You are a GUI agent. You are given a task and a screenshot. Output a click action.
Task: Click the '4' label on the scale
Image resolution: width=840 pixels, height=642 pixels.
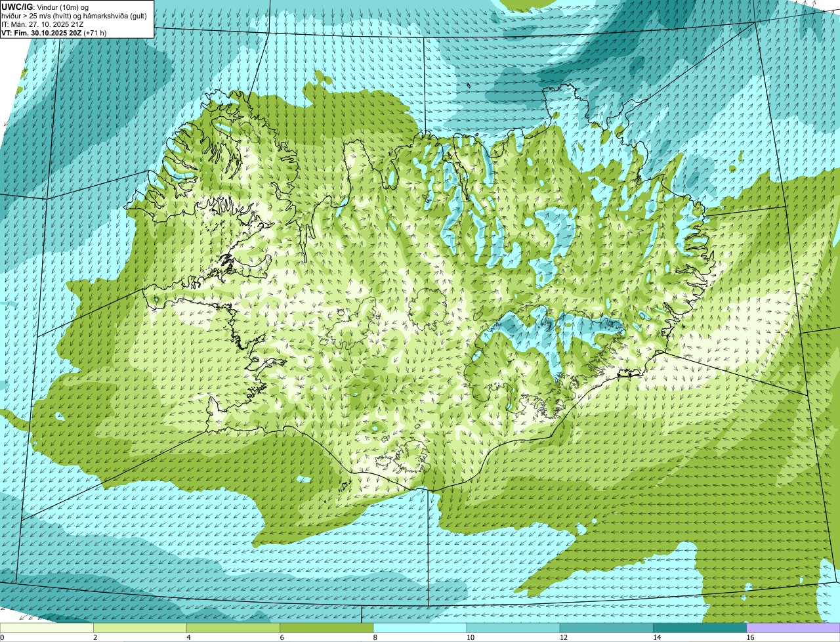(x=188, y=637)
